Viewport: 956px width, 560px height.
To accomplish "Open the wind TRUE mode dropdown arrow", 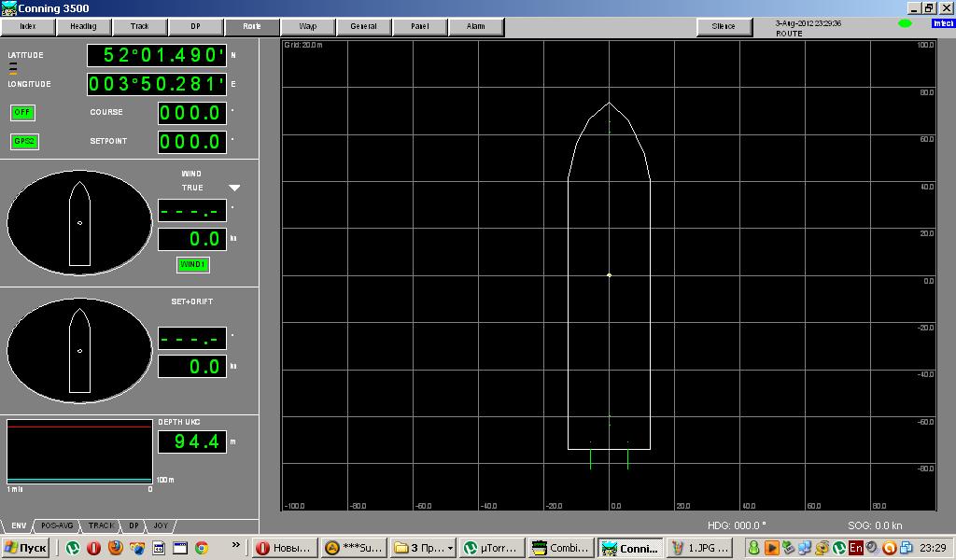I will click(234, 189).
